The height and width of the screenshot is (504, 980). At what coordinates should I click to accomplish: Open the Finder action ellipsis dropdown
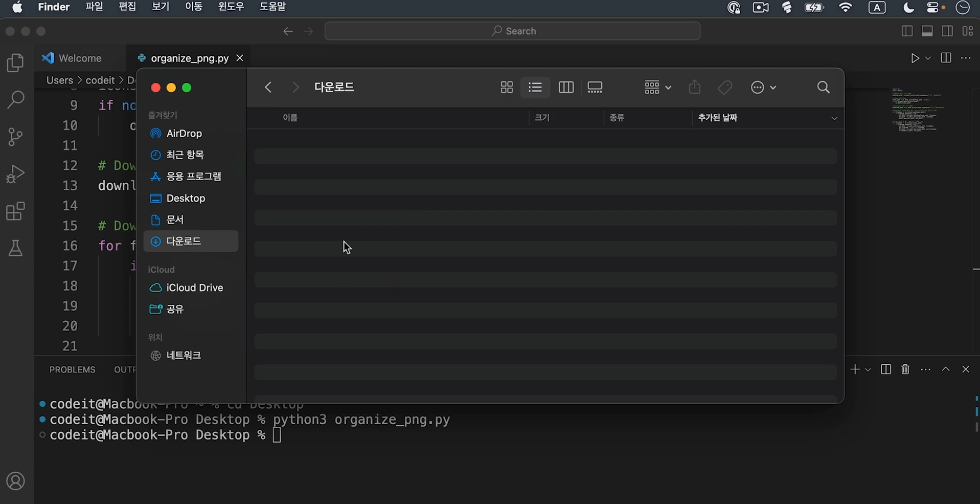pos(764,87)
